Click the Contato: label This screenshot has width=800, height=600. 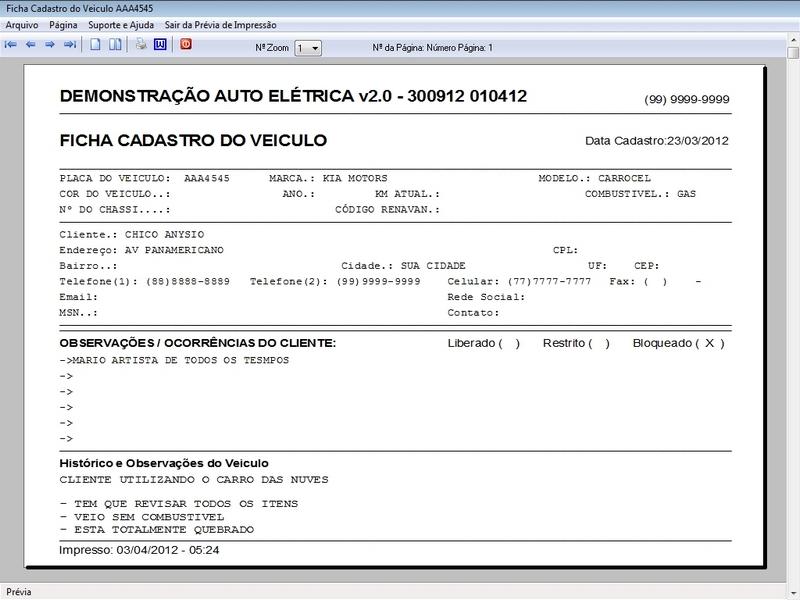pyautogui.click(x=473, y=313)
